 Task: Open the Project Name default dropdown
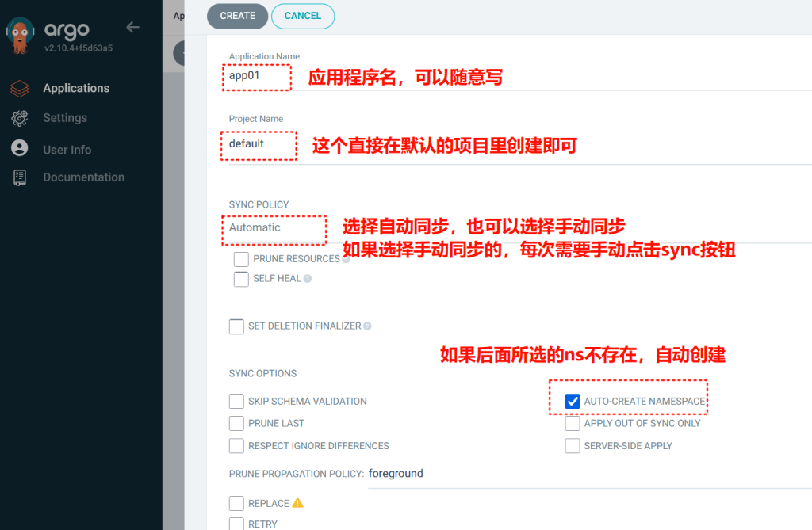click(x=258, y=144)
